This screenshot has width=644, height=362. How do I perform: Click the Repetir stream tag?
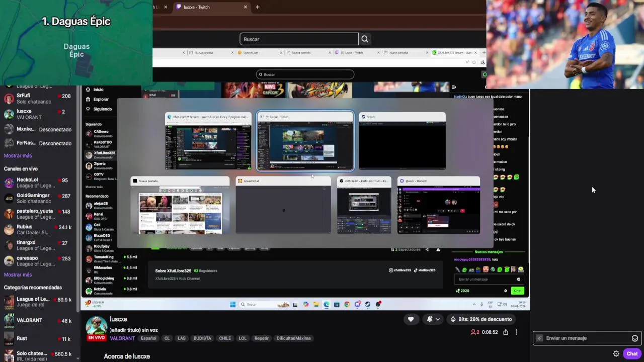[262, 338]
